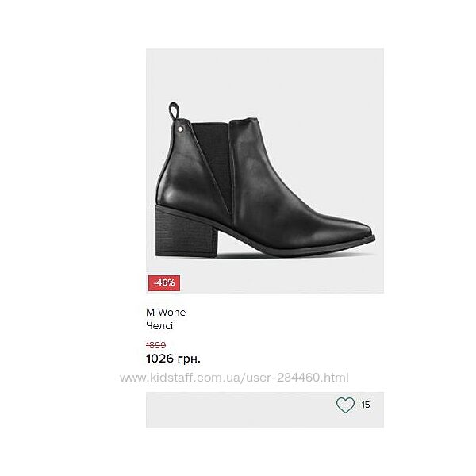Image resolution: width=476 pixels, height=476 pixels.
Task: Click the Челсі product type label
Action: click(x=159, y=326)
